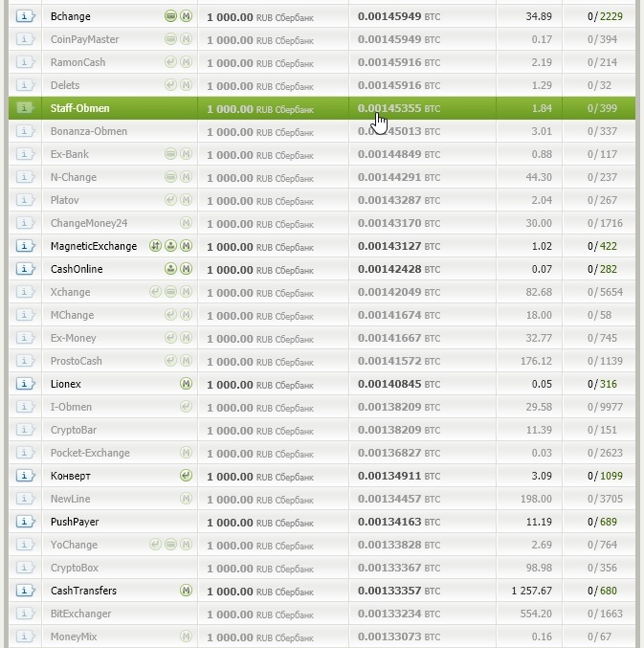The width and height of the screenshot is (644, 648).
Task: Click the M badge on Pocket-Exchange row
Action: click(187, 453)
